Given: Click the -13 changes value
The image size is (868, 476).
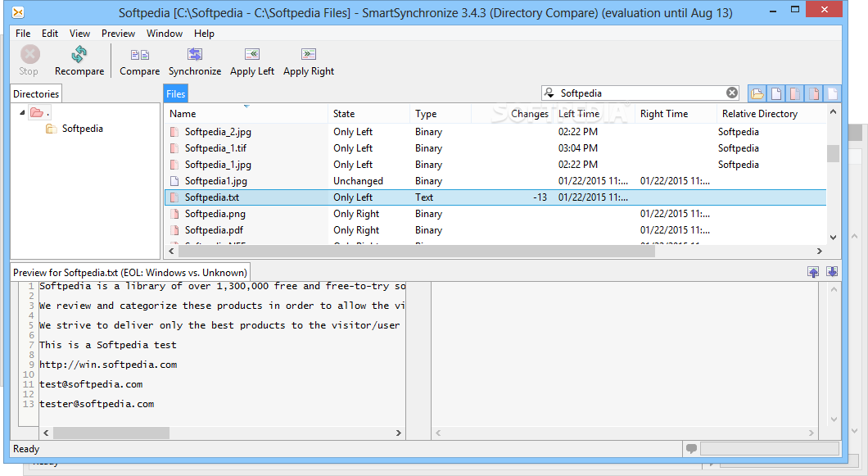Looking at the screenshot, I should pyautogui.click(x=540, y=197).
